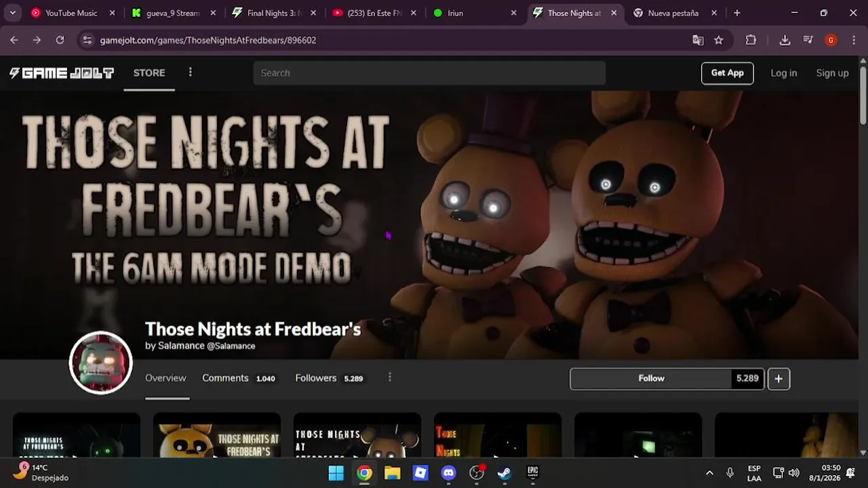Switch to the Nueva pestaña tab
Image resolution: width=868 pixels, height=488 pixels.
pyautogui.click(x=673, y=13)
